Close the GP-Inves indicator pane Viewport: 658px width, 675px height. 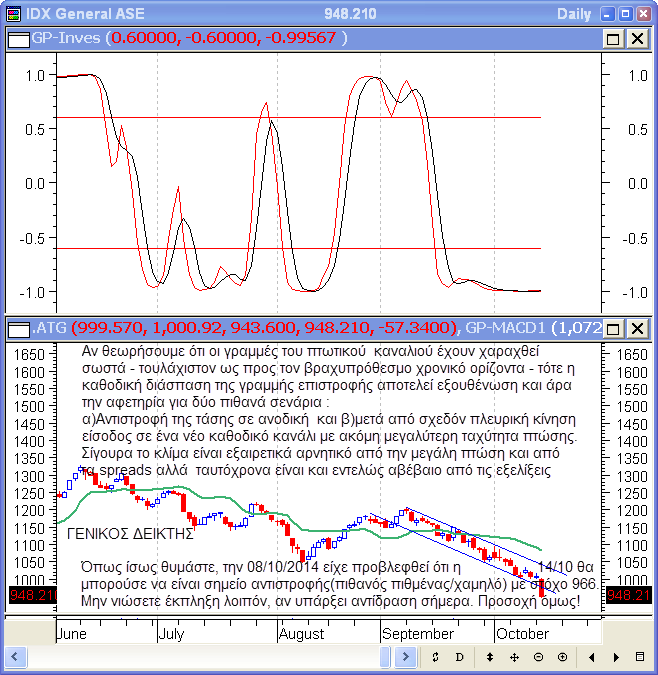[x=637, y=38]
